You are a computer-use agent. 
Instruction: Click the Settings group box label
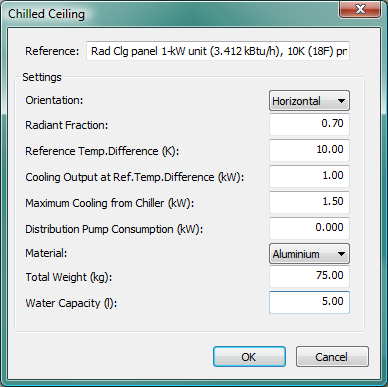(42, 77)
